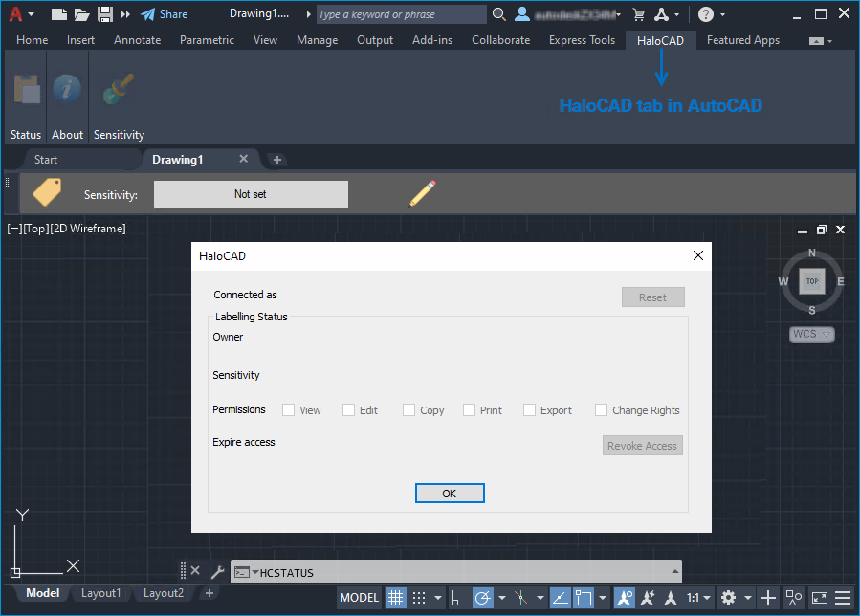Image resolution: width=860 pixels, height=616 pixels.
Task: Switch to the Express Tools ribbon tab
Action: coord(582,40)
